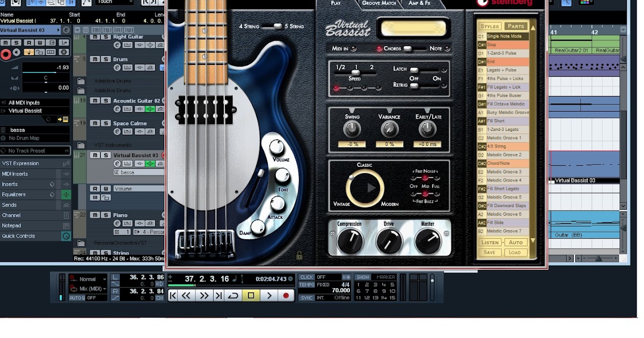Click the Master knob
The image size is (644, 338).
click(428, 241)
